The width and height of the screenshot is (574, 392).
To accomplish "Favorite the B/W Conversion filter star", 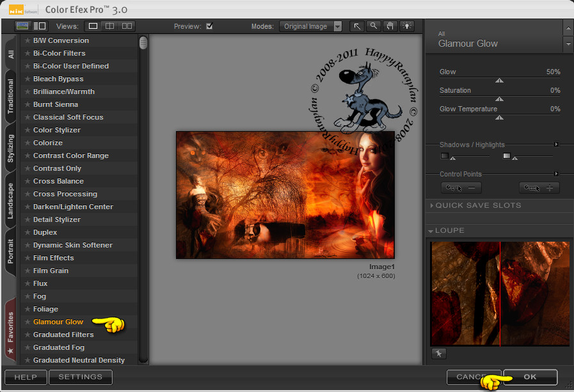I will coord(27,40).
